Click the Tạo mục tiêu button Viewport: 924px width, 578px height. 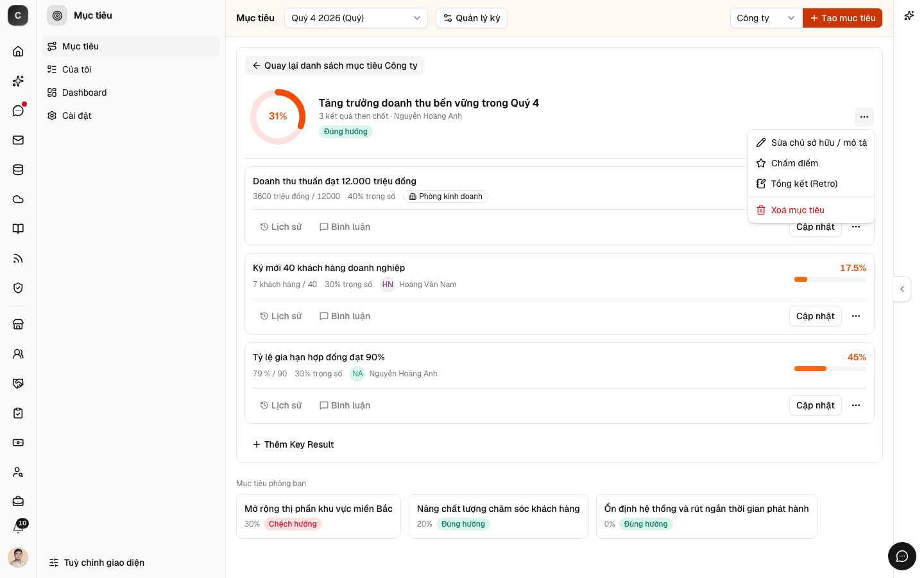pos(843,18)
